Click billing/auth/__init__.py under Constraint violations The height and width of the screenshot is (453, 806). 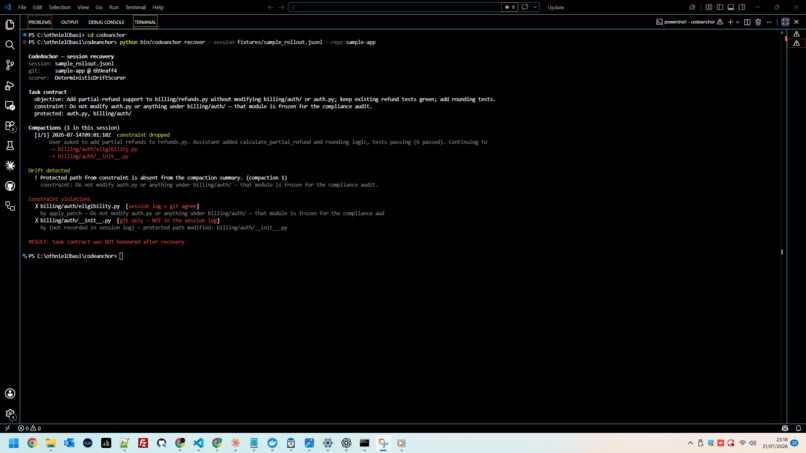coord(76,221)
